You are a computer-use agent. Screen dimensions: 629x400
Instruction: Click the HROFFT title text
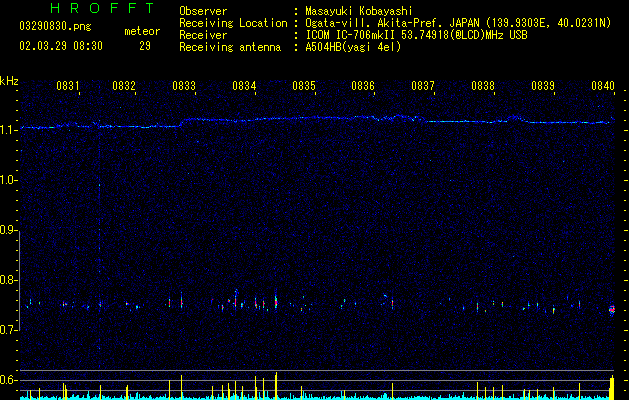(x=103, y=8)
